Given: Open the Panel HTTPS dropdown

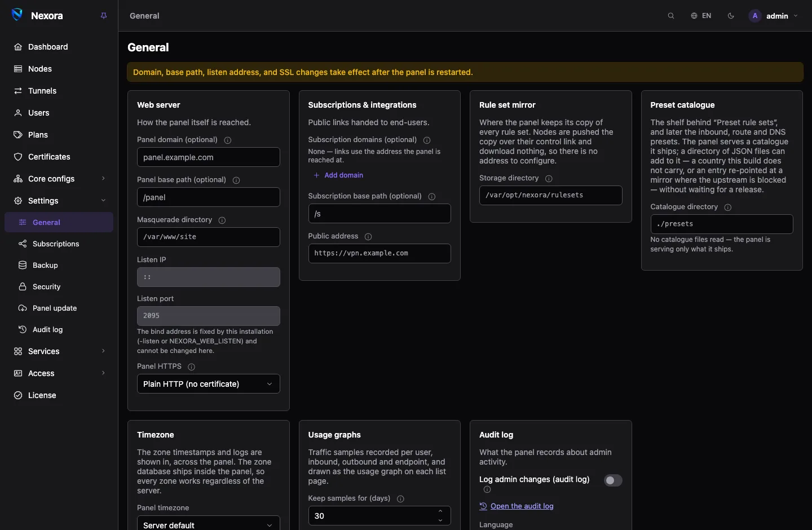Looking at the screenshot, I should pos(209,384).
